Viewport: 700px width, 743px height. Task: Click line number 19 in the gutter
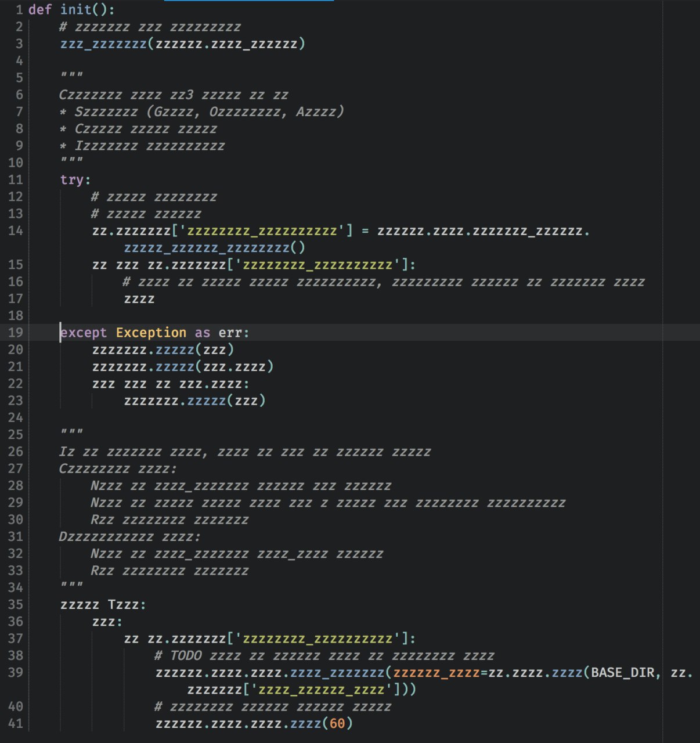point(16,333)
